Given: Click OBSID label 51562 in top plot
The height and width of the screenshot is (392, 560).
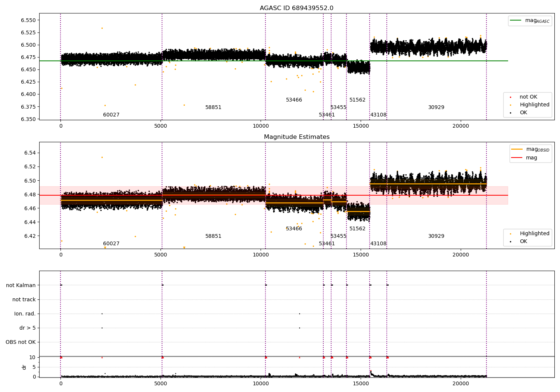Looking at the screenshot, I should (357, 100).
